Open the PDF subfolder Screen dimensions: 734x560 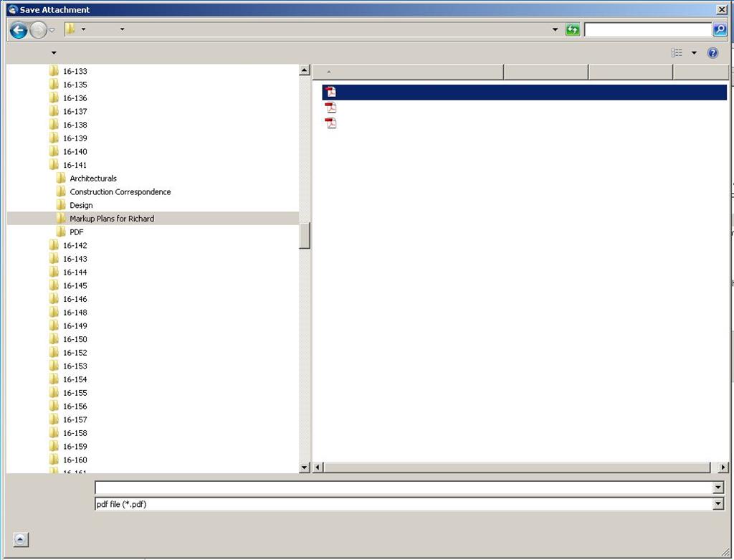76,232
